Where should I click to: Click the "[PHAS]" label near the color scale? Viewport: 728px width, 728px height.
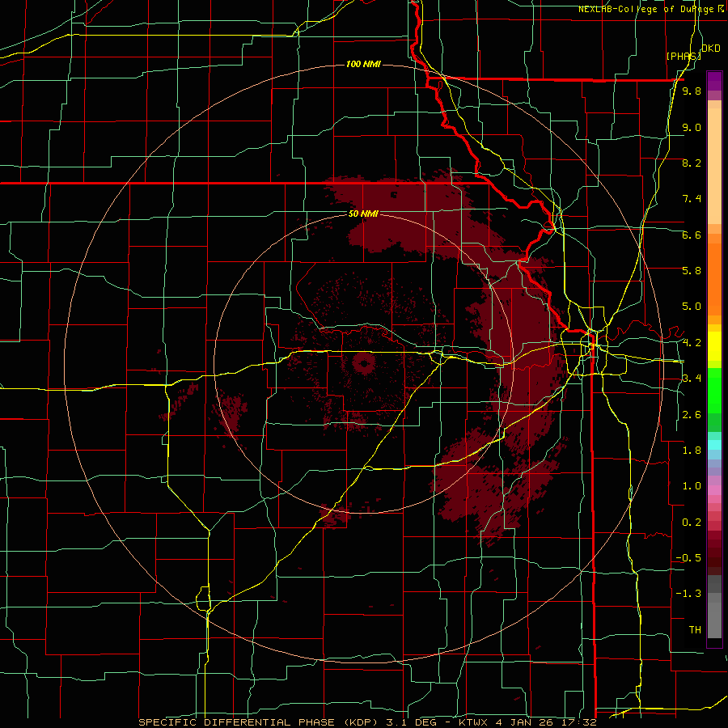click(x=684, y=56)
